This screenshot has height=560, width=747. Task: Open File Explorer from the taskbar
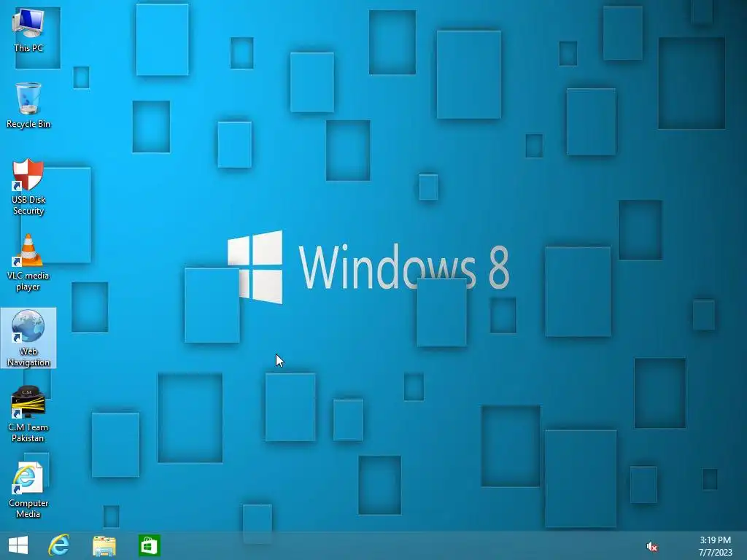click(x=104, y=546)
